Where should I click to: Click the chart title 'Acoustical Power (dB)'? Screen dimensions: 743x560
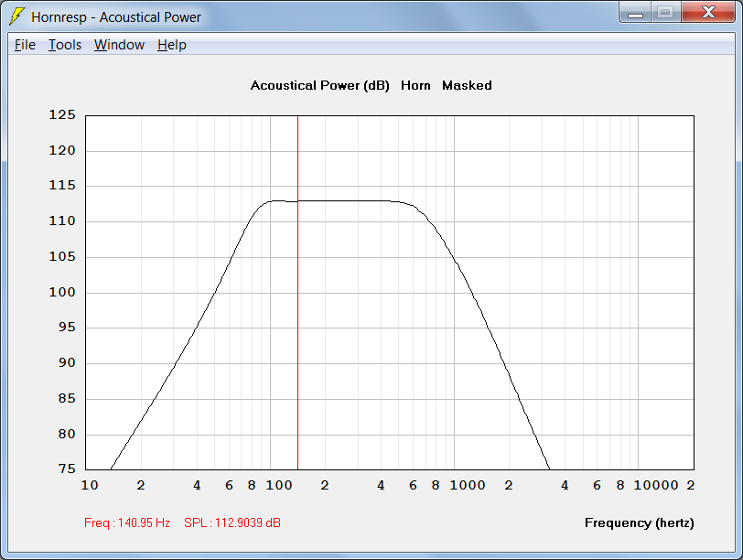click(x=320, y=86)
